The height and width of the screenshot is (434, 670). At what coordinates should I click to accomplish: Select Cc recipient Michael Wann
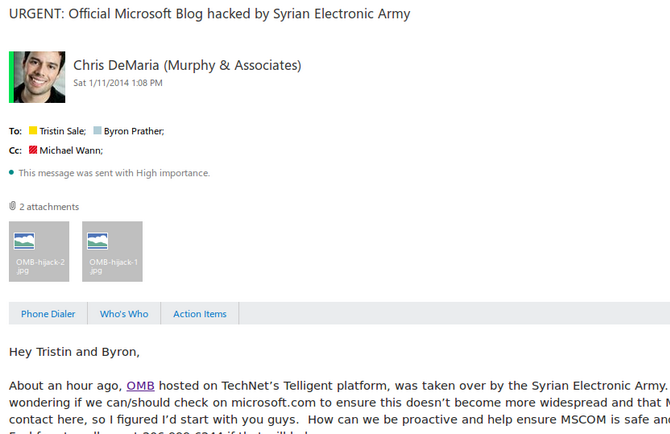[71, 150]
